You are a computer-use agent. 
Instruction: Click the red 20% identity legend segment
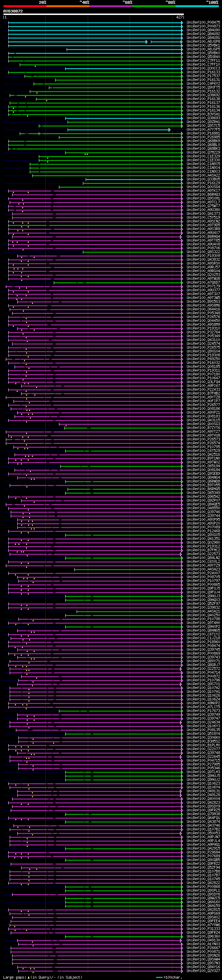(25, 6)
